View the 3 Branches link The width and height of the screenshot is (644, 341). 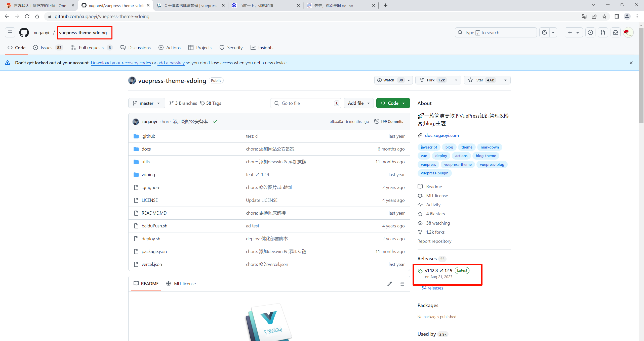pos(183,103)
